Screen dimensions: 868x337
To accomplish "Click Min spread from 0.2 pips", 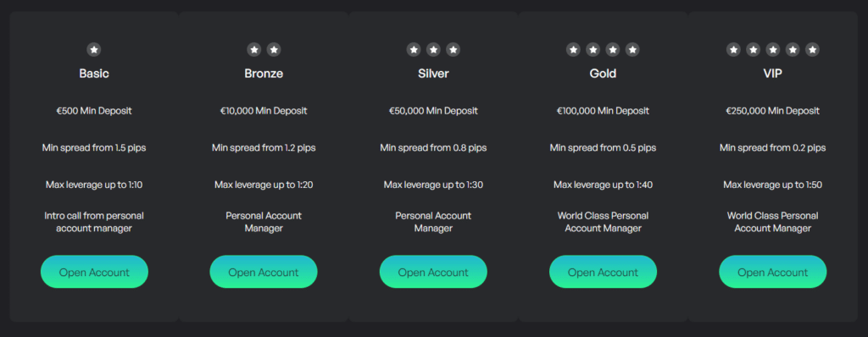I will tap(773, 148).
